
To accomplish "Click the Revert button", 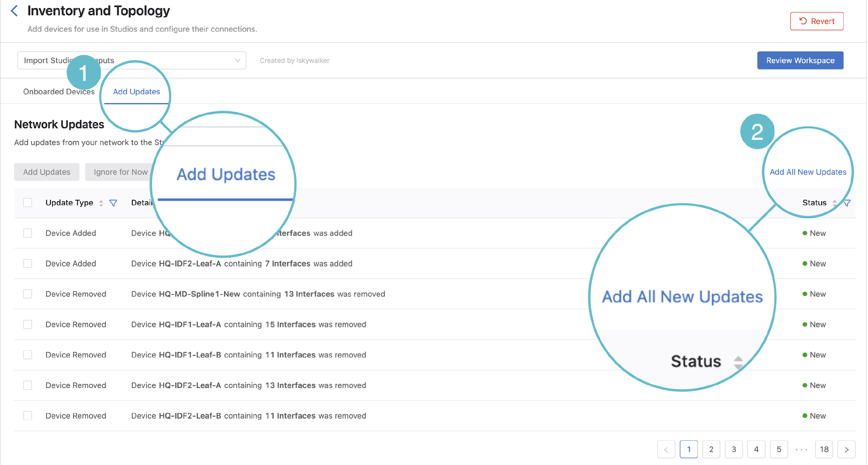I will click(x=817, y=21).
